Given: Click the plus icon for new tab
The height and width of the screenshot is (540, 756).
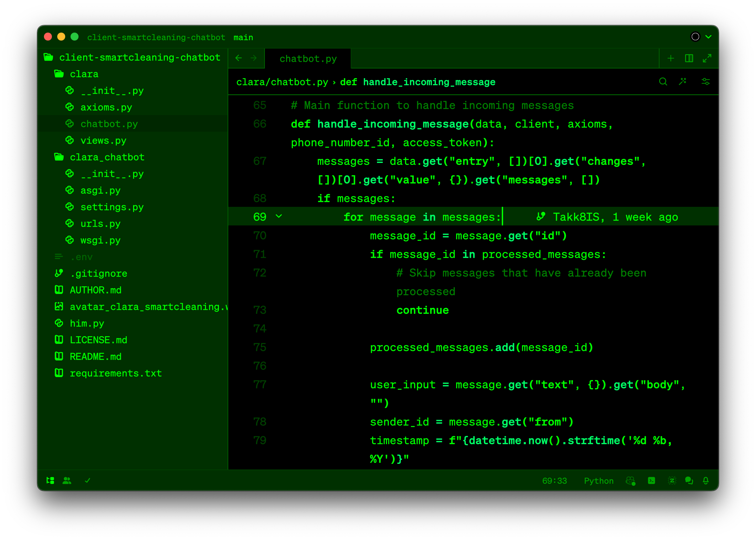Looking at the screenshot, I should pos(671,58).
